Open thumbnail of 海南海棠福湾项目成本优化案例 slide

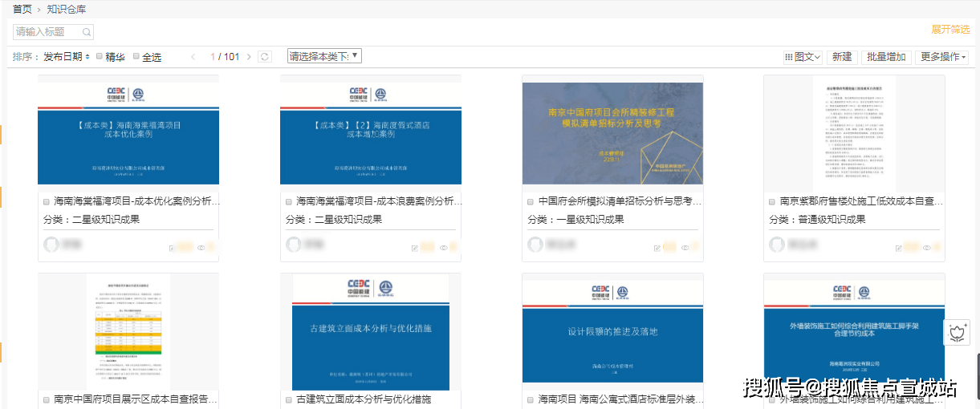click(128, 133)
